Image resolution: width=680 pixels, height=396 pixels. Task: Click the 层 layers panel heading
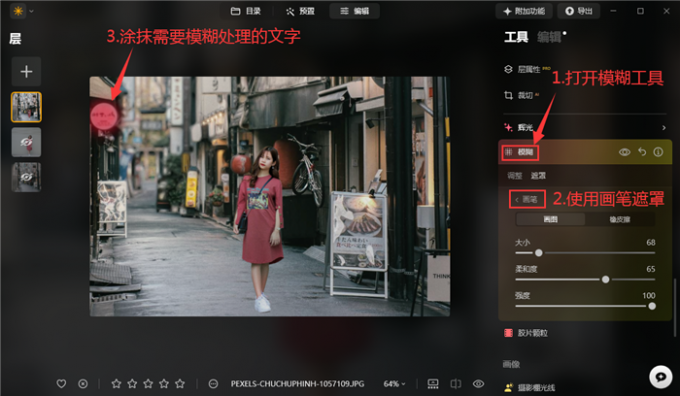[15, 39]
